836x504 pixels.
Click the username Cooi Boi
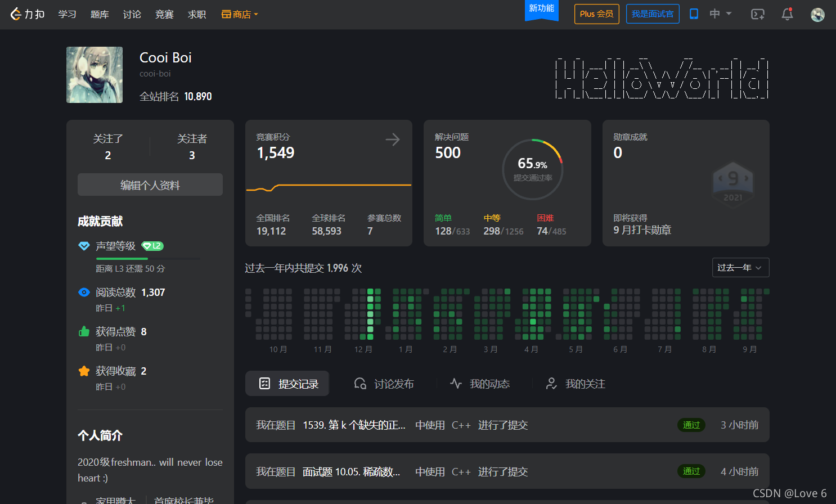point(165,57)
